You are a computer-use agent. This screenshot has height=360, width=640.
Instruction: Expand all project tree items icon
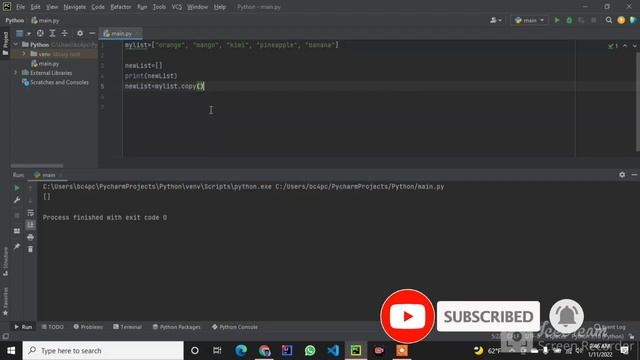tap(52, 33)
